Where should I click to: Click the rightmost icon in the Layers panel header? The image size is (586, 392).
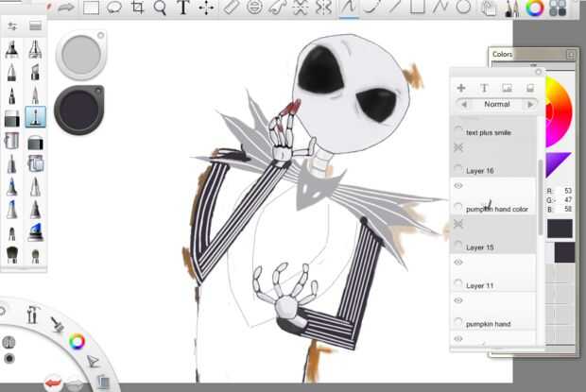[530, 88]
